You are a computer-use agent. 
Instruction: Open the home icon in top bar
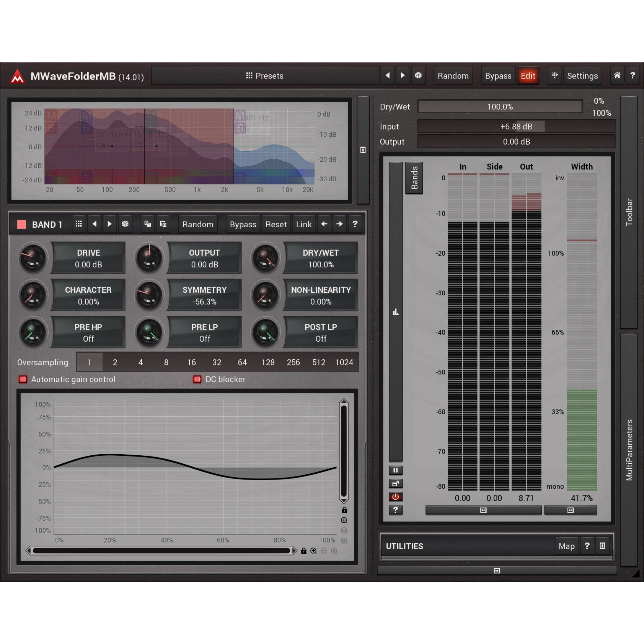617,76
